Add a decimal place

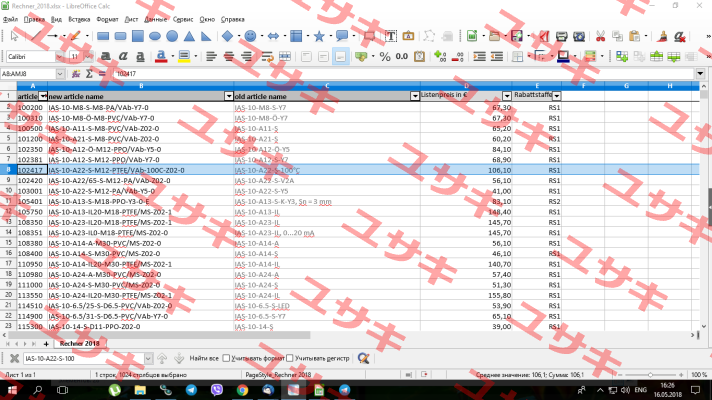440,56
